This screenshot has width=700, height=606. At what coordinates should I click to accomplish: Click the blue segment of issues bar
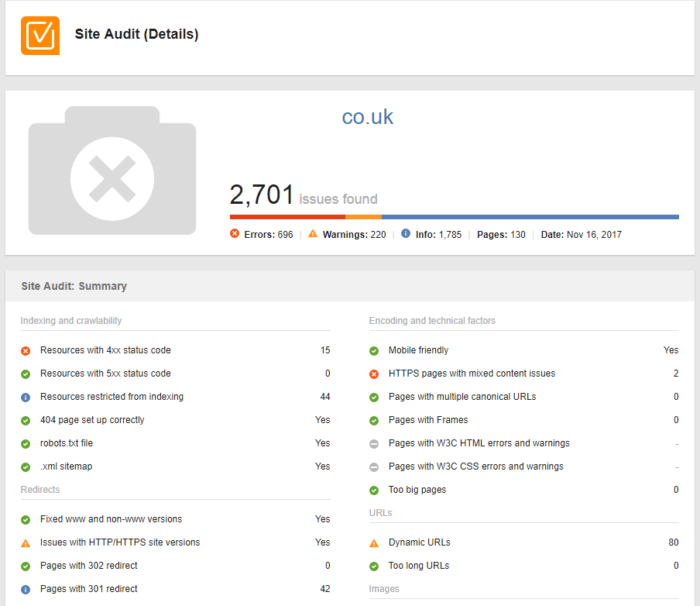click(530, 217)
